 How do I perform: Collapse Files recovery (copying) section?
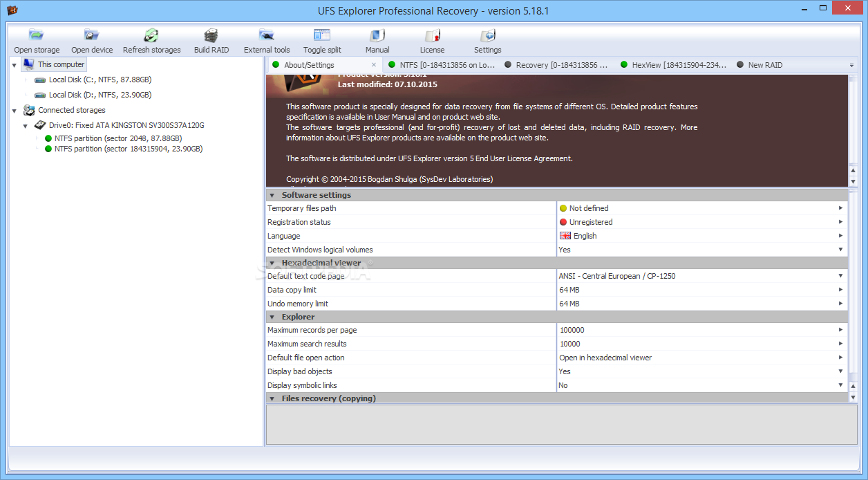pos(272,399)
